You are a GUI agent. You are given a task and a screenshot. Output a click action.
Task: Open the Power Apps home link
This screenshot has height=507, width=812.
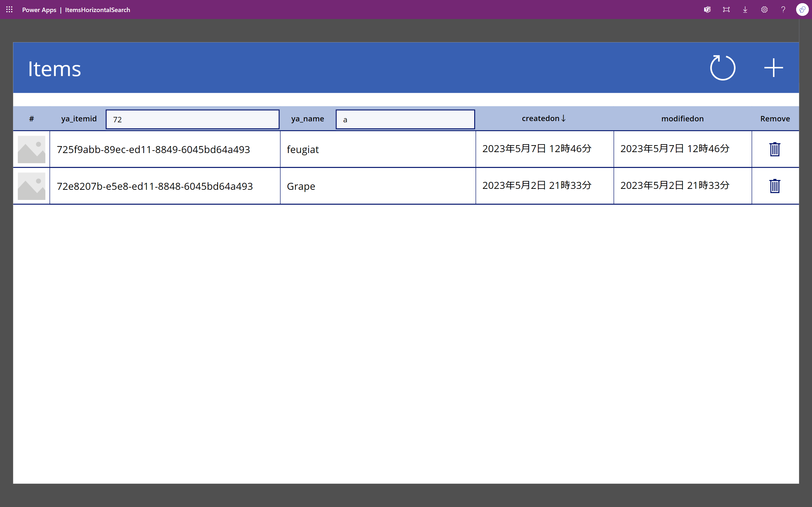coord(39,10)
